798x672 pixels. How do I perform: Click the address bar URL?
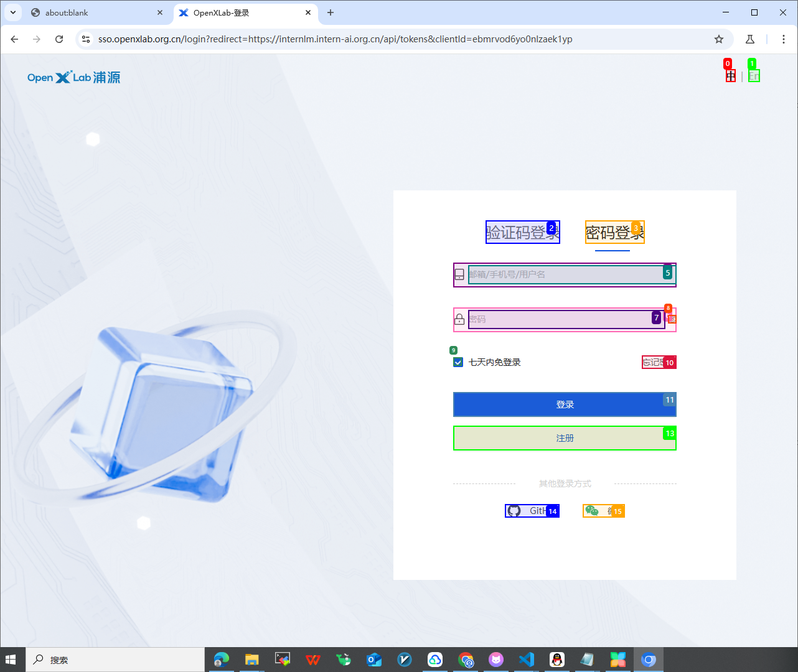[x=335, y=39]
